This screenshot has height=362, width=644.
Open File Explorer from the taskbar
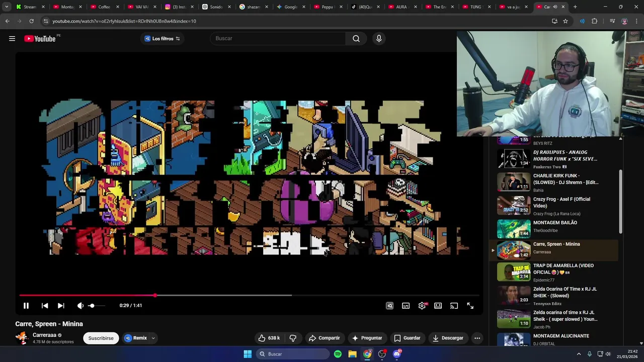click(353, 354)
